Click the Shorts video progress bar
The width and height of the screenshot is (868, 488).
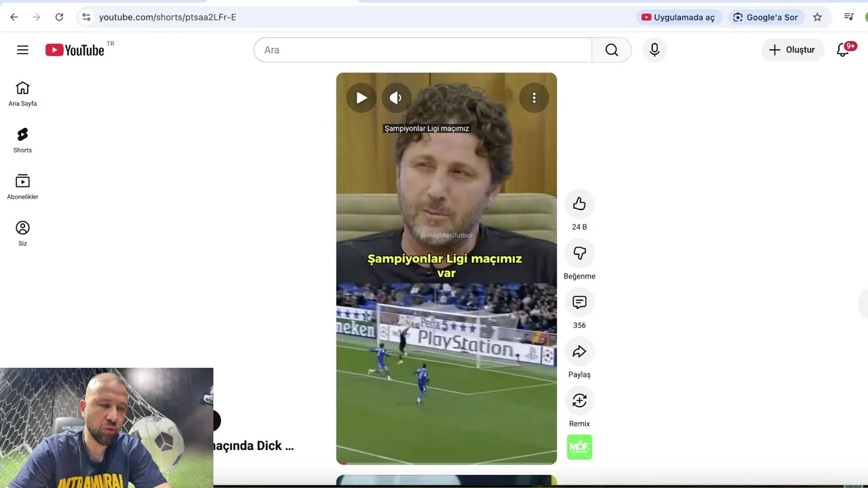[x=446, y=463]
